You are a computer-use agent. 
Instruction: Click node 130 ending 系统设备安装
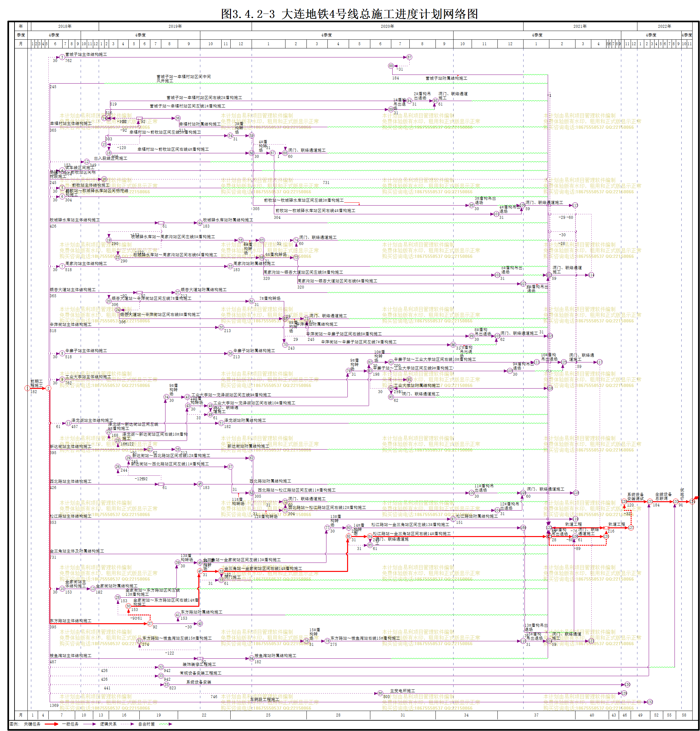pos(627,685)
